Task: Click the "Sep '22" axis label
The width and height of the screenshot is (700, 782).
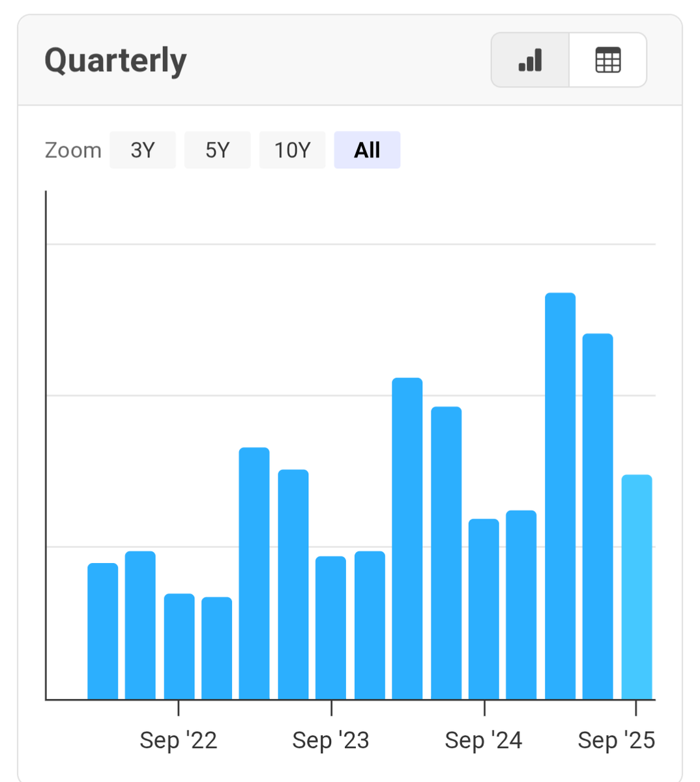Action: coord(179,740)
